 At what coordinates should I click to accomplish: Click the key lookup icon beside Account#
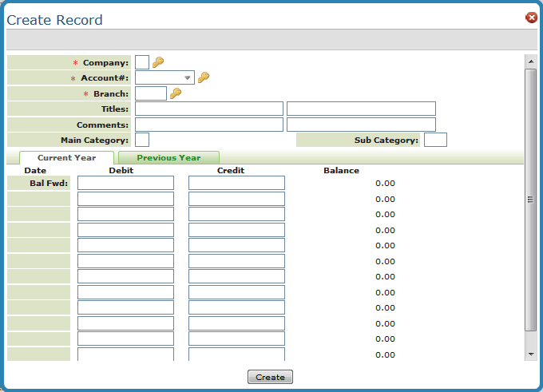204,77
